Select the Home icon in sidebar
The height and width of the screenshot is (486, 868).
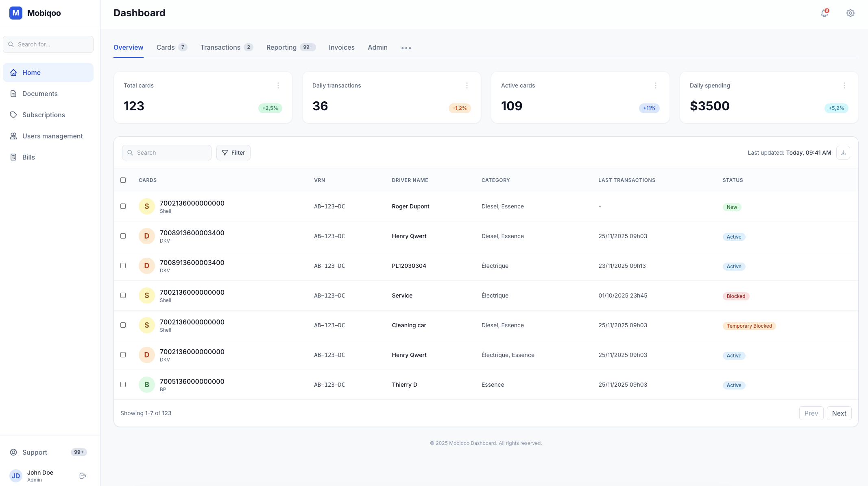(14, 72)
